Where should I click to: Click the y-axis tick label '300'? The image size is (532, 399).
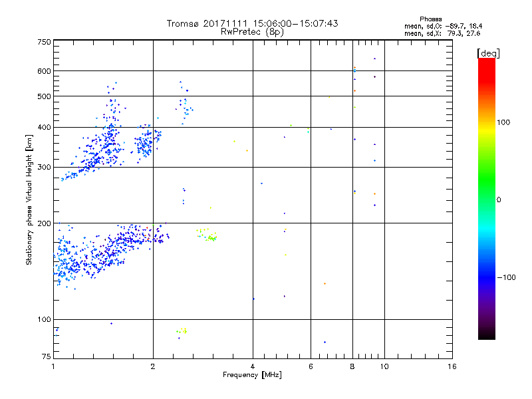tap(44, 168)
